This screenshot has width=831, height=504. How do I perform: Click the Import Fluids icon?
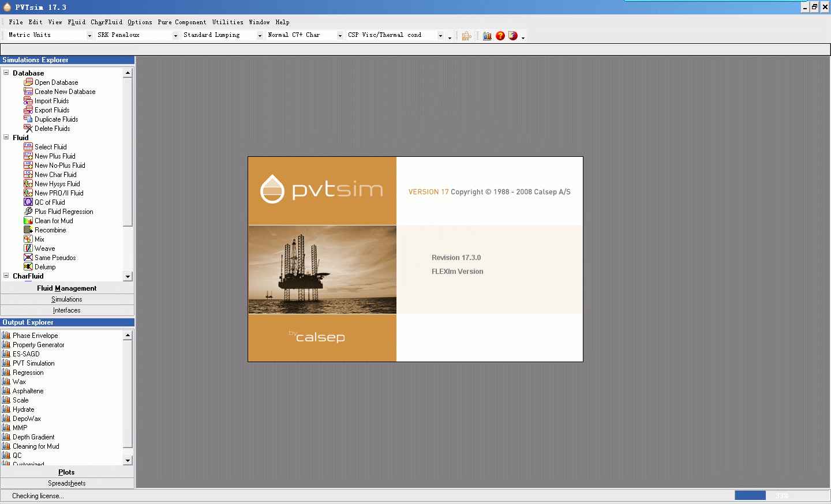click(x=28, y=101)
